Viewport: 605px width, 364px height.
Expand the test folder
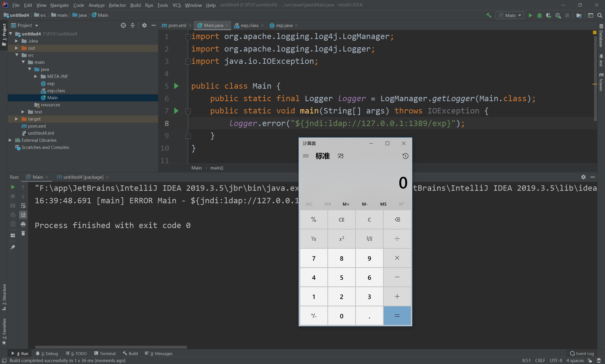click(x=23, y=112)
